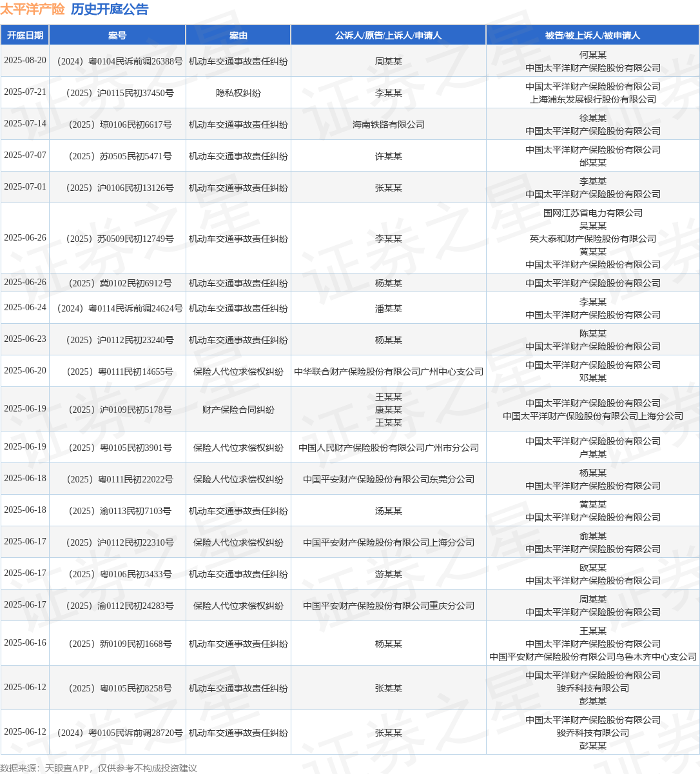The height and width of the screenshot is (774, 700).
Task: Click defendant 英大泰和财产保险股份有限公司
Action: [593, 239]
